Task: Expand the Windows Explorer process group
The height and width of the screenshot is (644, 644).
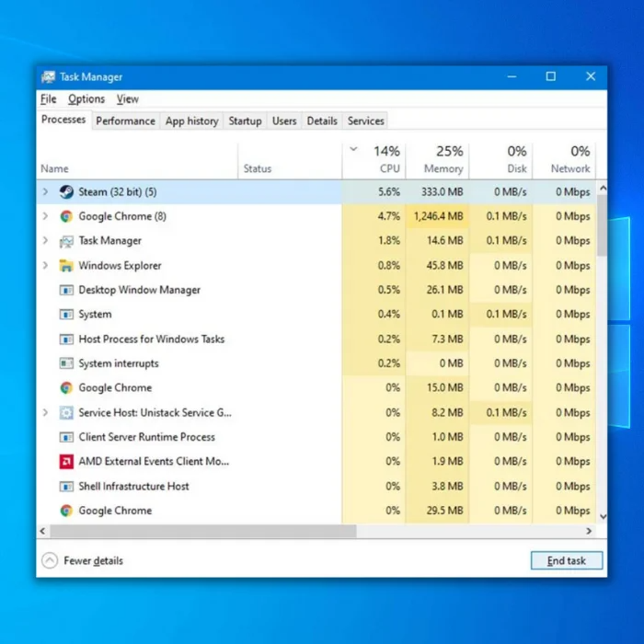Action: (45, 265)
